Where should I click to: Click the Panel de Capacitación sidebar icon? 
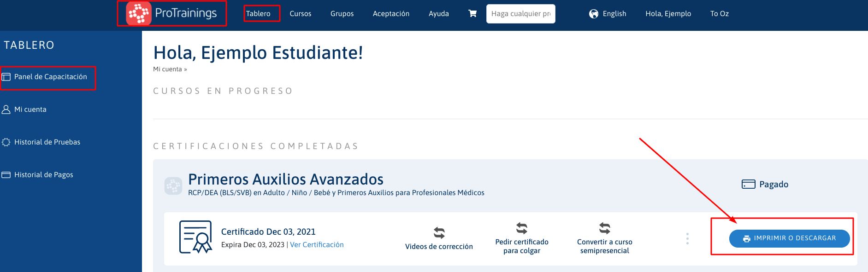pyautogui.click(x=6, y=77)
